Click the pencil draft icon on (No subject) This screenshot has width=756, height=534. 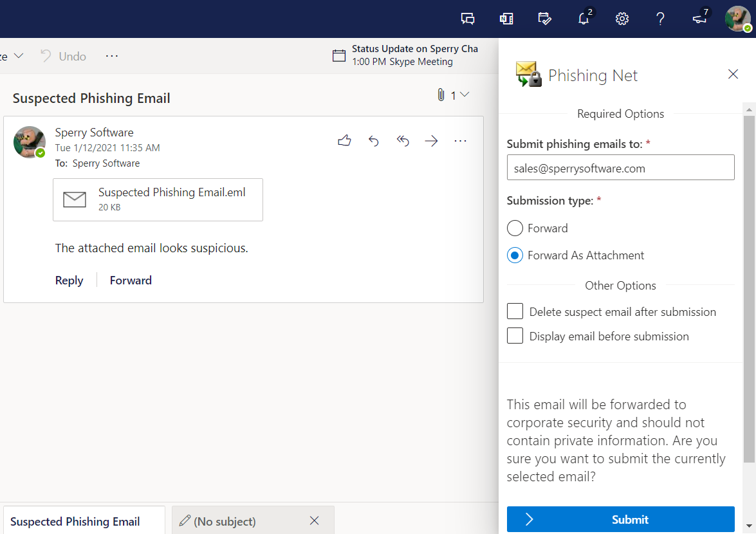pos(185,520)
